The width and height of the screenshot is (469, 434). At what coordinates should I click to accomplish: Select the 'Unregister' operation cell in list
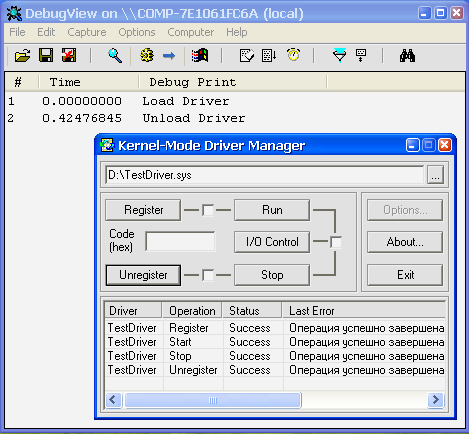point(193,370)
